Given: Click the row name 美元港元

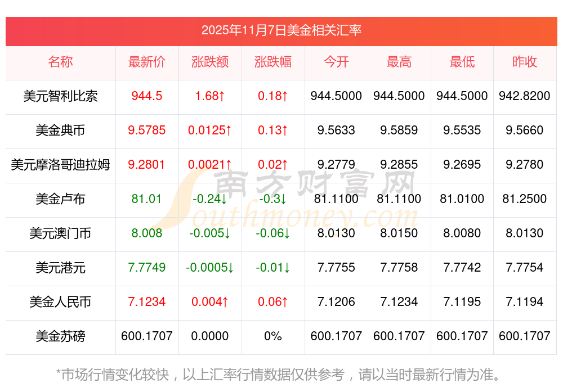Looking at the screenshot, I should pos(60,268).
